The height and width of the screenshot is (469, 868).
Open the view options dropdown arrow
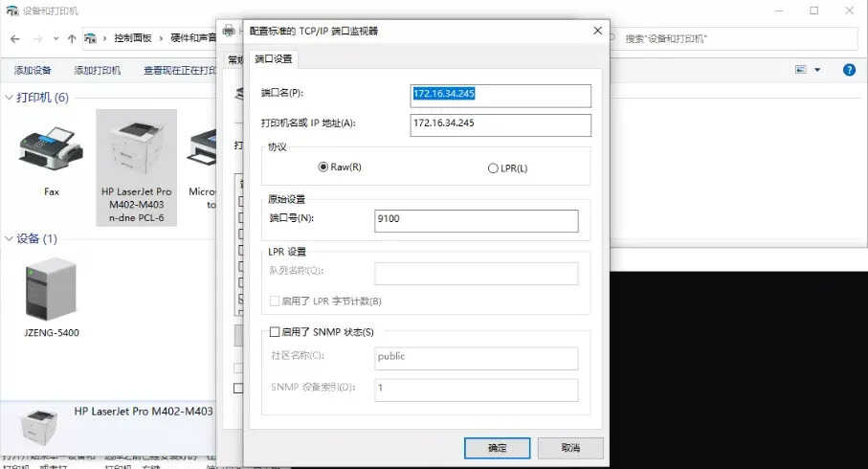817,70
